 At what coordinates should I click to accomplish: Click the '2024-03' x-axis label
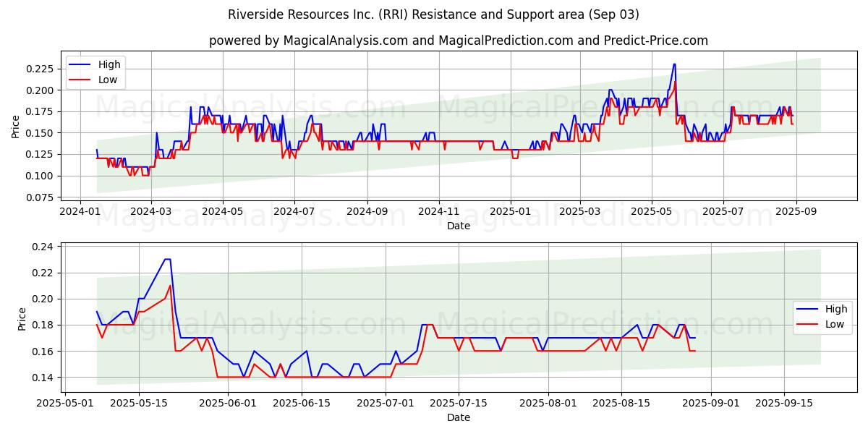150,211
